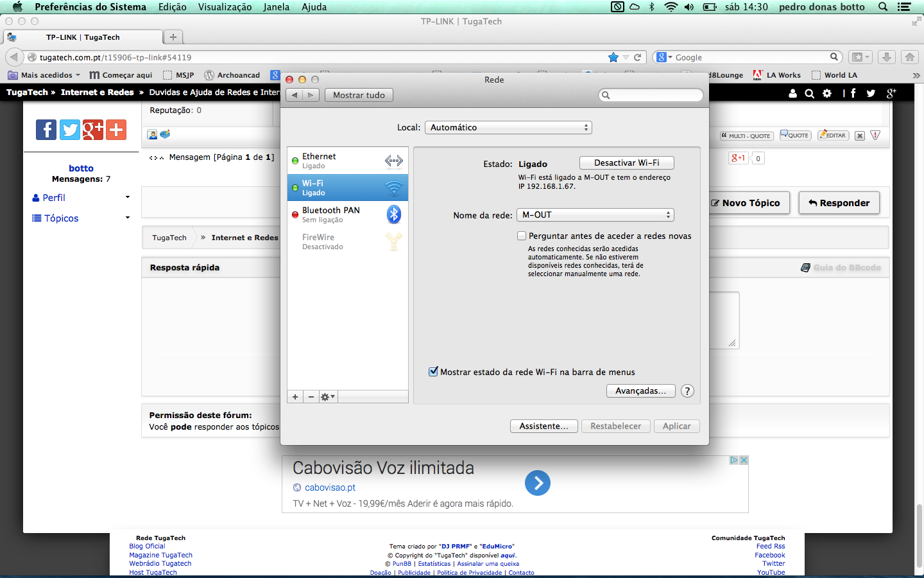Share the page on Facebook using blue square icon
Viewport: 924px width, 578px height.
46,130
